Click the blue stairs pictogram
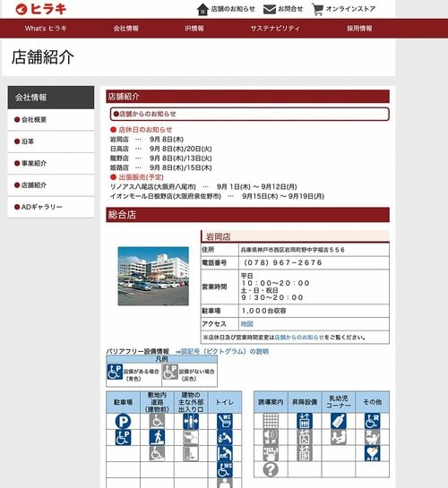 tap(157, 437)
